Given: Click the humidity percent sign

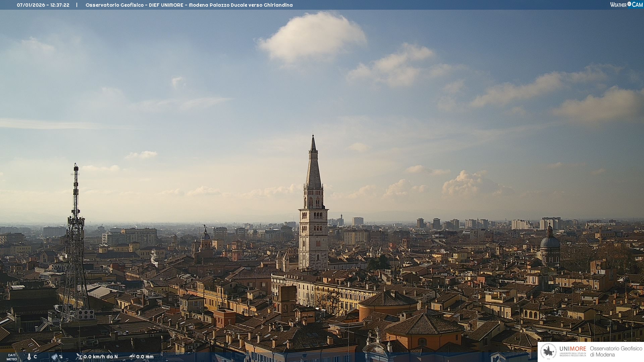Looking at the screenshot, I should pos(61,357).
